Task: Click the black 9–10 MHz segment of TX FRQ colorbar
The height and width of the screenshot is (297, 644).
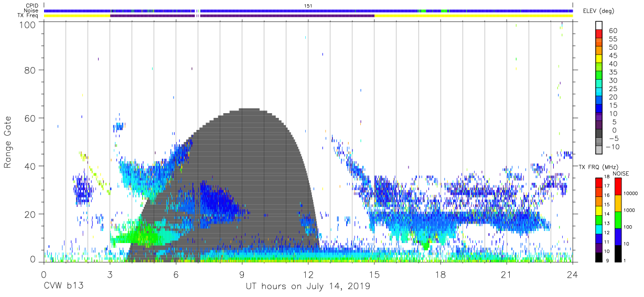Action: tap(599, 257)
